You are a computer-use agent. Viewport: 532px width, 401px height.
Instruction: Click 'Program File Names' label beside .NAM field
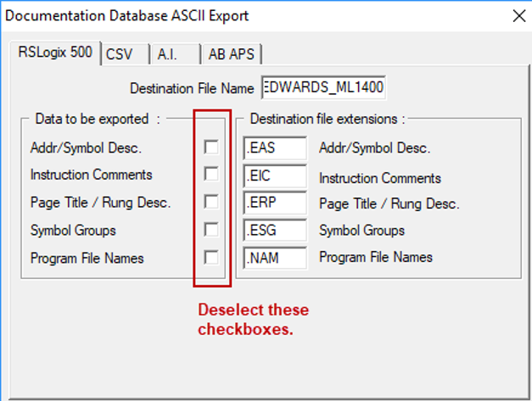pos(376,257)
